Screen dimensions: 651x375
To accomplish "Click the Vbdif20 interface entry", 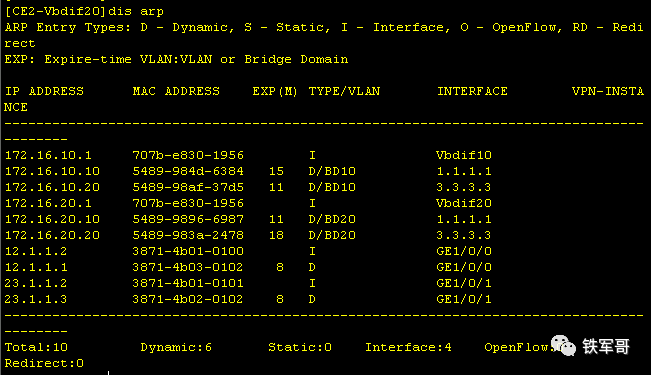I will [464, 203].
